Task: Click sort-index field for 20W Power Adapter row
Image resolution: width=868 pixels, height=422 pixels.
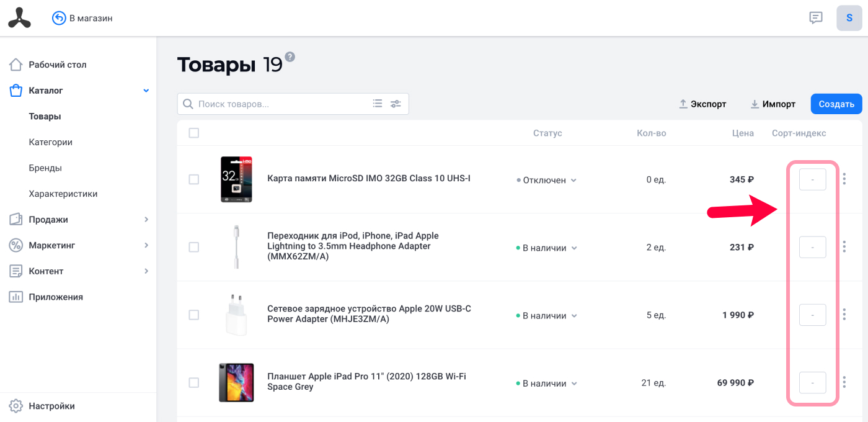Action: point(812,315)
